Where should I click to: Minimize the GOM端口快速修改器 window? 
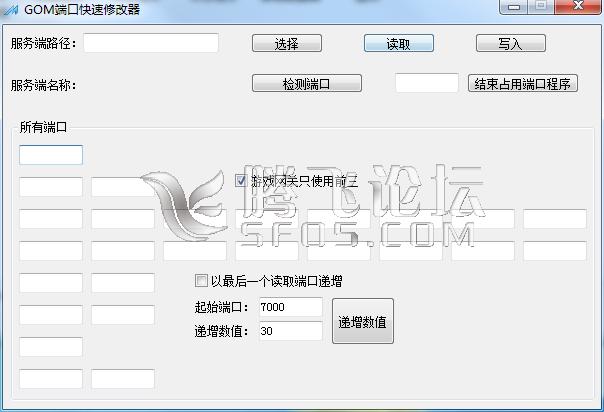(513, 7)
